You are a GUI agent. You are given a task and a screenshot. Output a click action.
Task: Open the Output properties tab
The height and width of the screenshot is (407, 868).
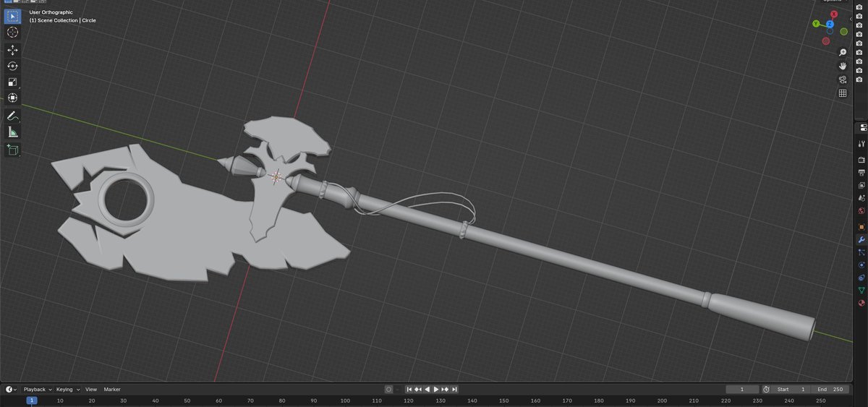pyautogui.click(x=861, y=173)
